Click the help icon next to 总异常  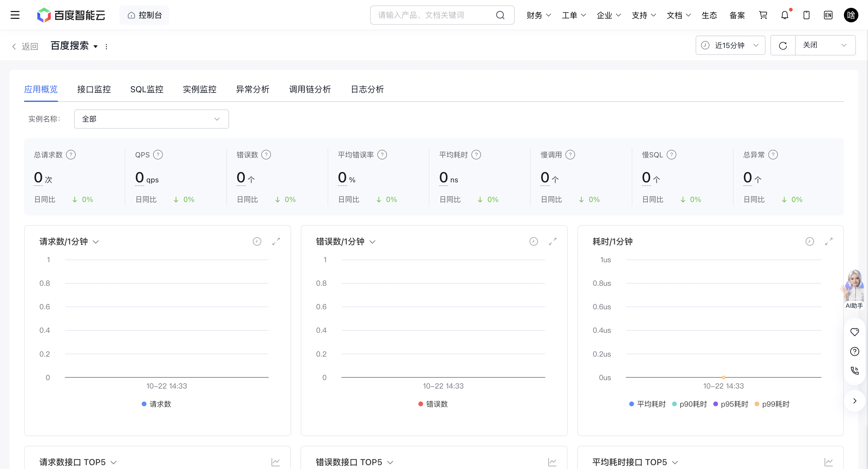pyautogui.click(x=773, y=155)
